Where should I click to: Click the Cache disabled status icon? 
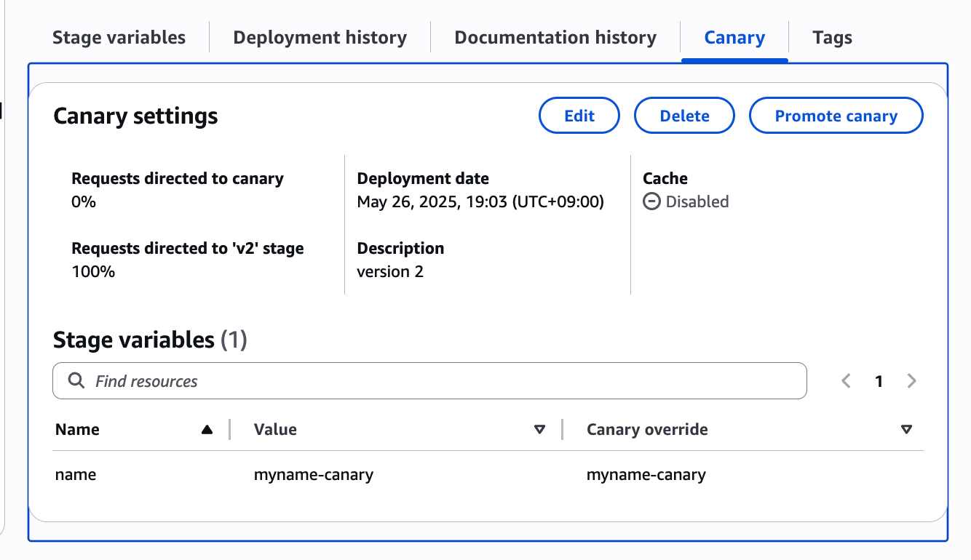point(651,201)
